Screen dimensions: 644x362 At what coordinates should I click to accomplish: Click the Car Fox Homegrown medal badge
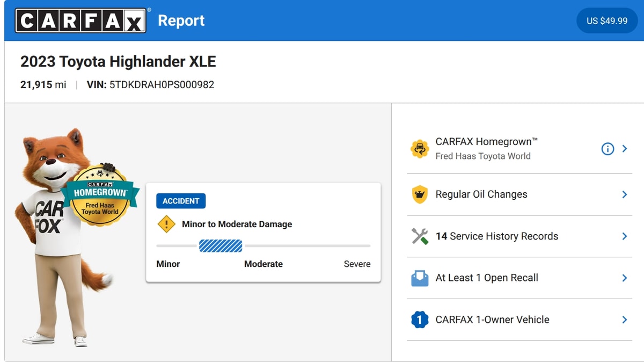click(100, 194)
